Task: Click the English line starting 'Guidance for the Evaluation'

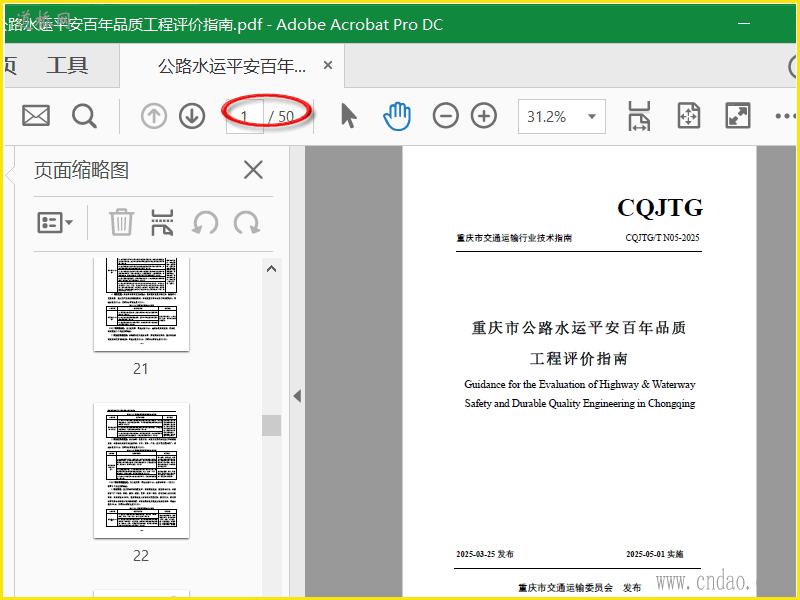Action: pos(580,384)
